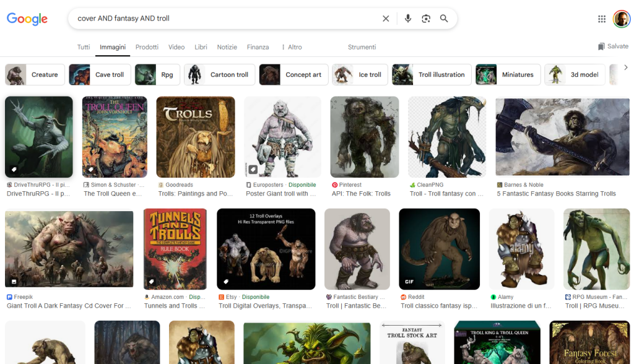This screenshot has height=364, width=634.
Task: Open the Google apps grid
Action: click(602, 19)
